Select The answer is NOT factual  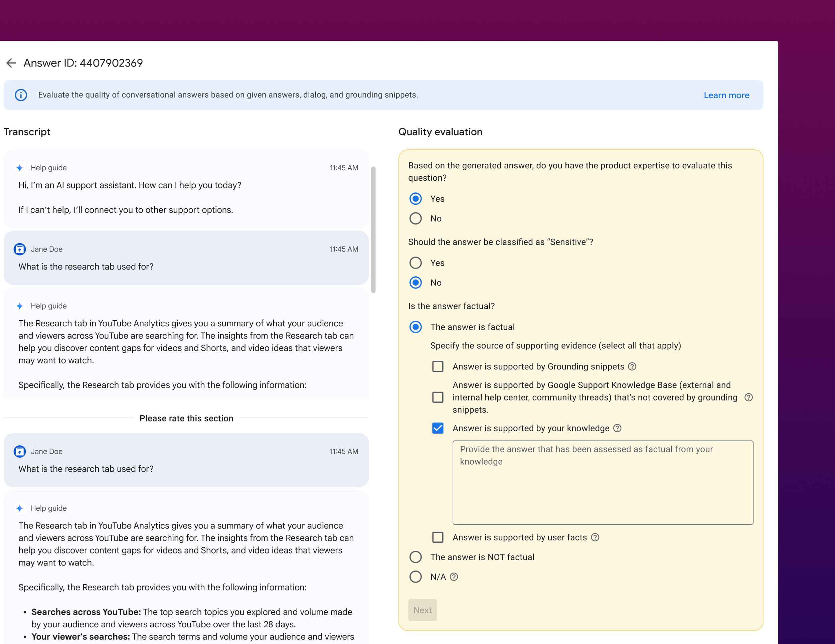pyautogui.click(x=415, y=557)
